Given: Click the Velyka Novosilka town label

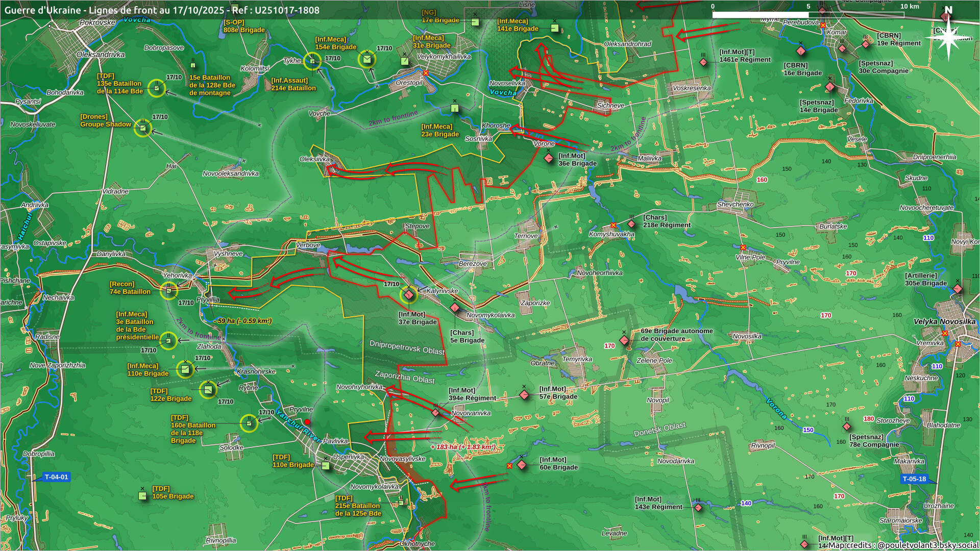Looking at the screenshot, I should 944,321.
